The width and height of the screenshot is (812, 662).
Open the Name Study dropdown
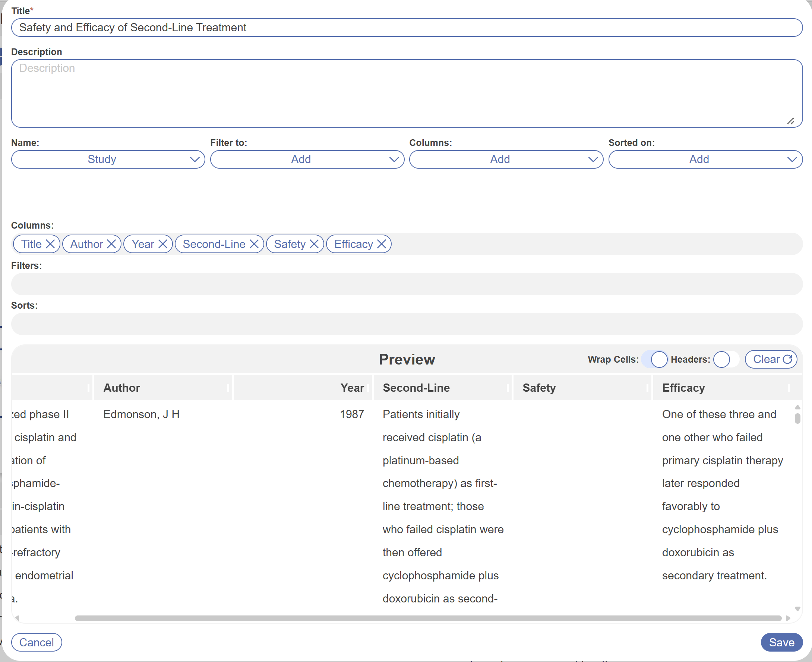pos(108,159)
